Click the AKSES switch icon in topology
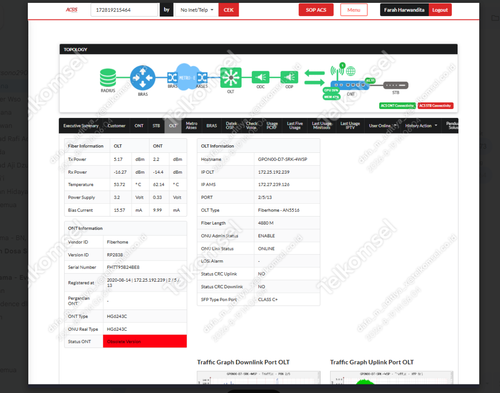Screen dimensions: 500x393 point(202,78)
